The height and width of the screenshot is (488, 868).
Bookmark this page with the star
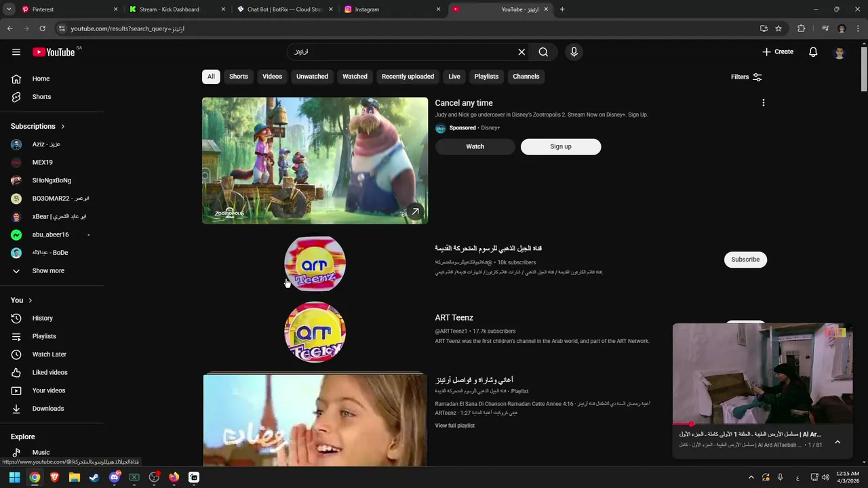click(x=778, y=28)
